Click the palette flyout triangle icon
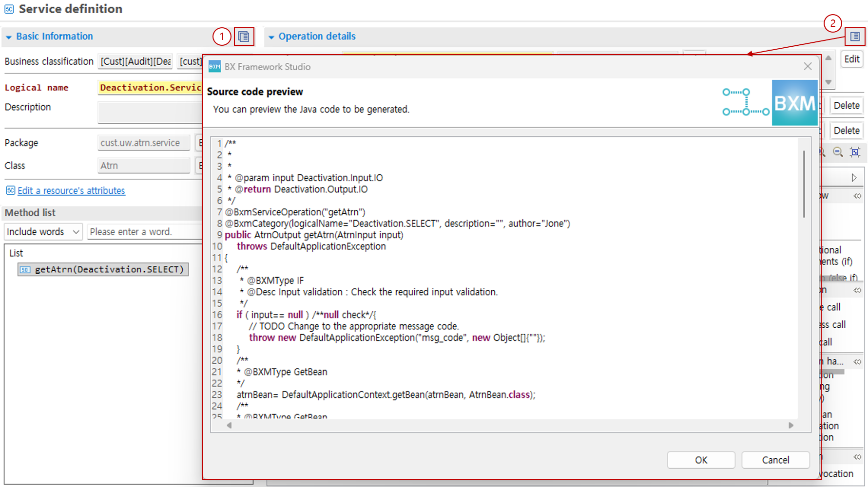Screen dimensions: 868x487 (854, 178)
